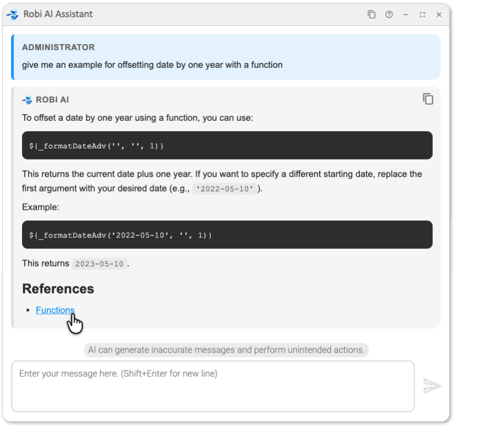Minimize the Robi AI Assistant window

click(406, 15)
